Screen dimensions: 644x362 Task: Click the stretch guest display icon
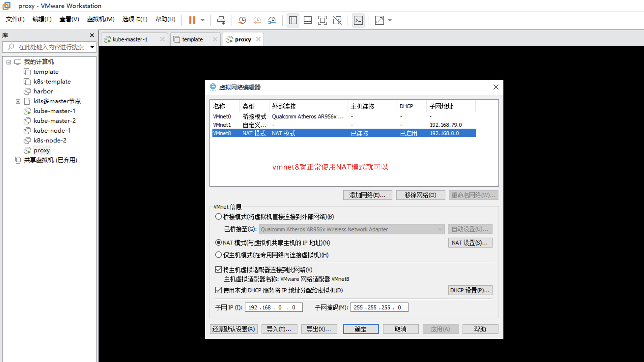pos(379,20)
